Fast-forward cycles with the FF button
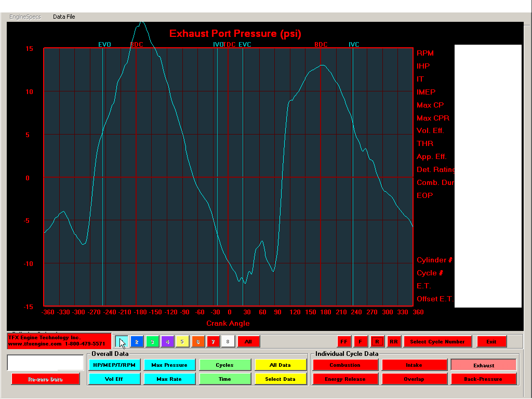 343,341
